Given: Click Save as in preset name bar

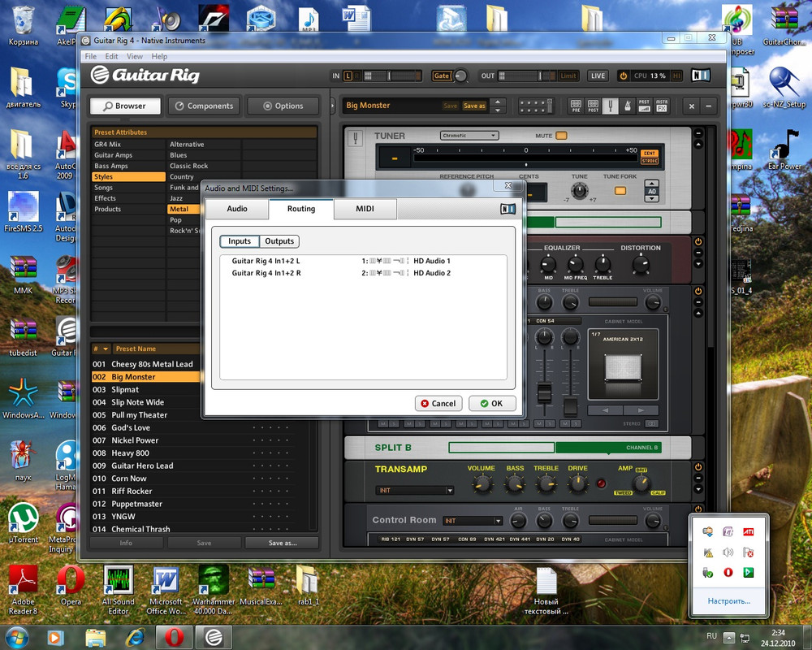Looking at the screenshot, I should (474, 106).
